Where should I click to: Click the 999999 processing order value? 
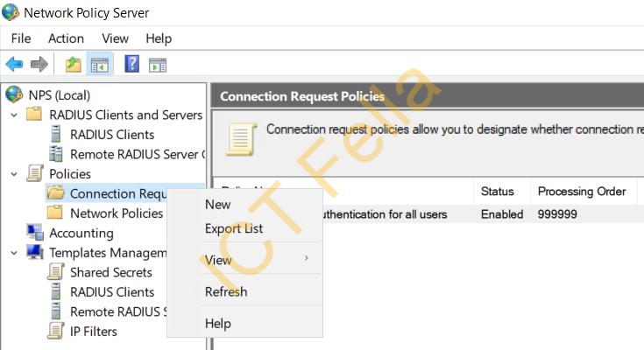click(557, 214)
